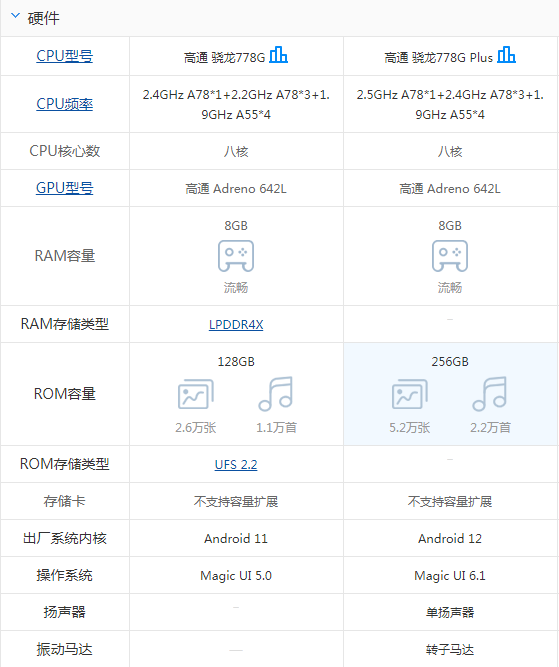Click music note icon under 256GB
This screenshot has height=667, width=559.
pyautogui.click(x=490, y=394)
